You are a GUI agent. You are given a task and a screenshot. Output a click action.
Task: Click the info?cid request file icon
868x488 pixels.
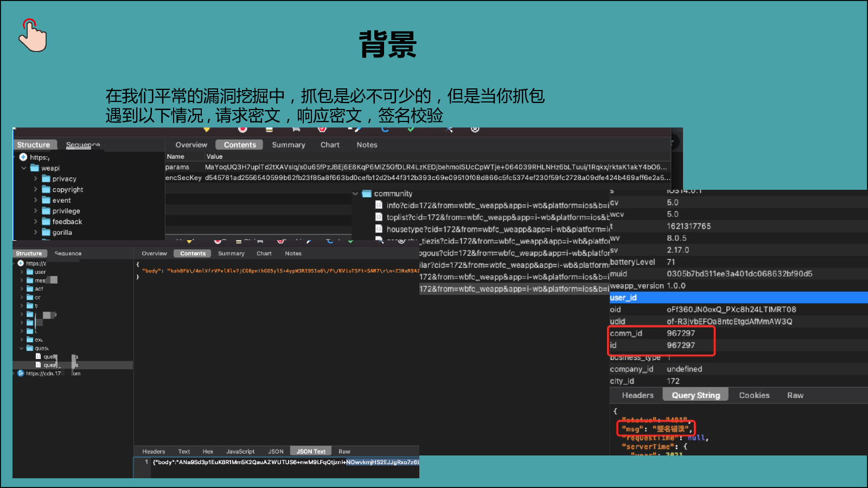point(379,205)
